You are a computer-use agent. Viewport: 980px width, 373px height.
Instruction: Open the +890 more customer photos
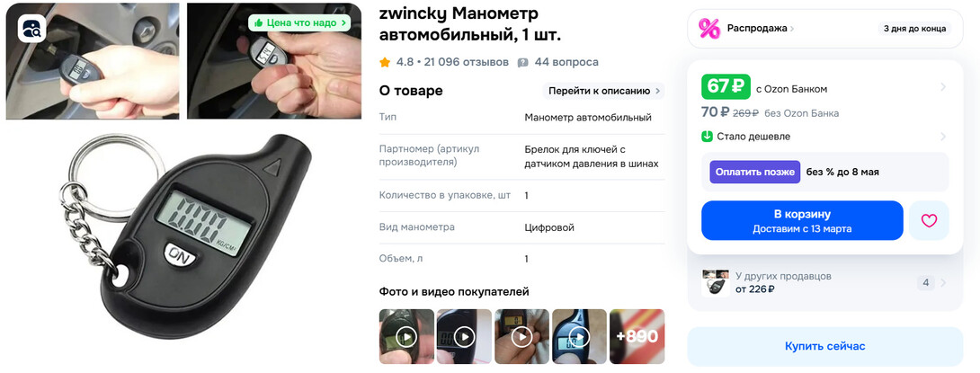pyautogui.click(x=637, y=337)
